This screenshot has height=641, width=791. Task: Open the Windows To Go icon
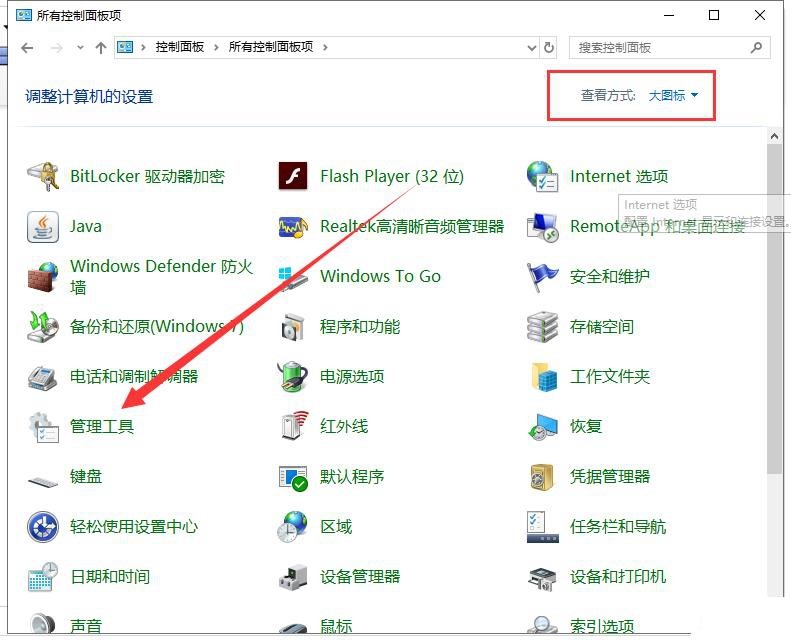coord(293,277)
